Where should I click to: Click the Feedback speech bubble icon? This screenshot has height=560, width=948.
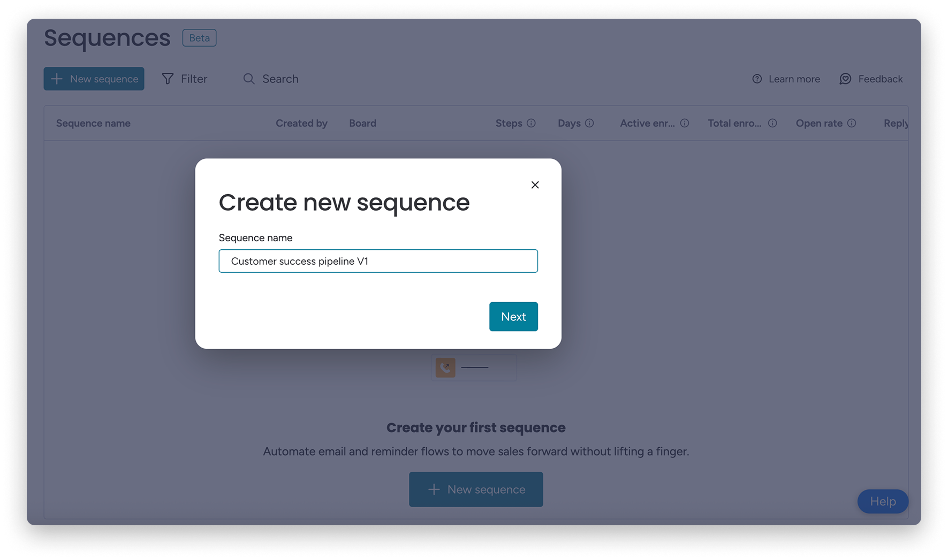[845, 79]
